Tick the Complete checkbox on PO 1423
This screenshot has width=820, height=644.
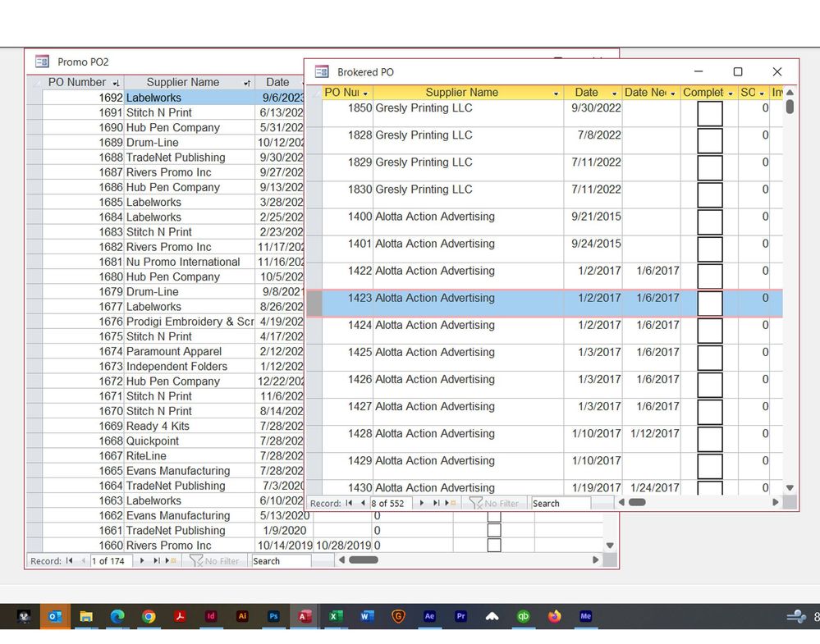point(709,304)
